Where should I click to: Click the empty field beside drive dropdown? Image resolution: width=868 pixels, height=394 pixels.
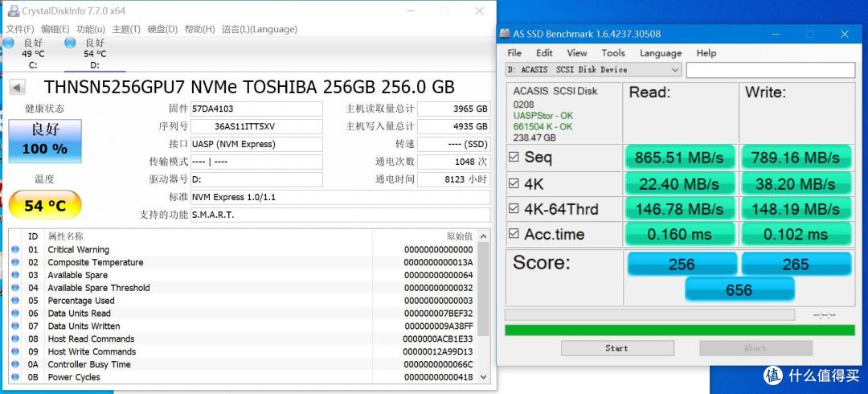pos(771,70)
